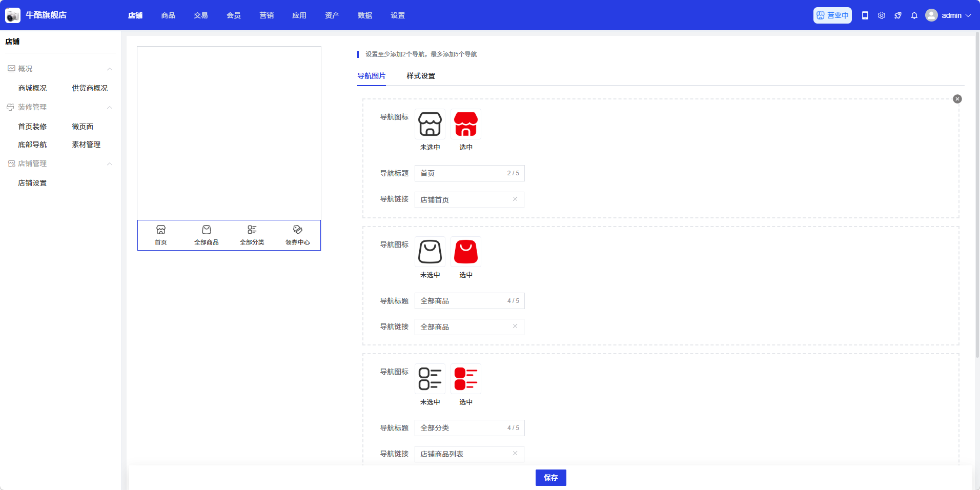Click the unselected home store navigation icon
Viewport: 980px width, 490px height.
pyautogui.click(x=430, y=124)
